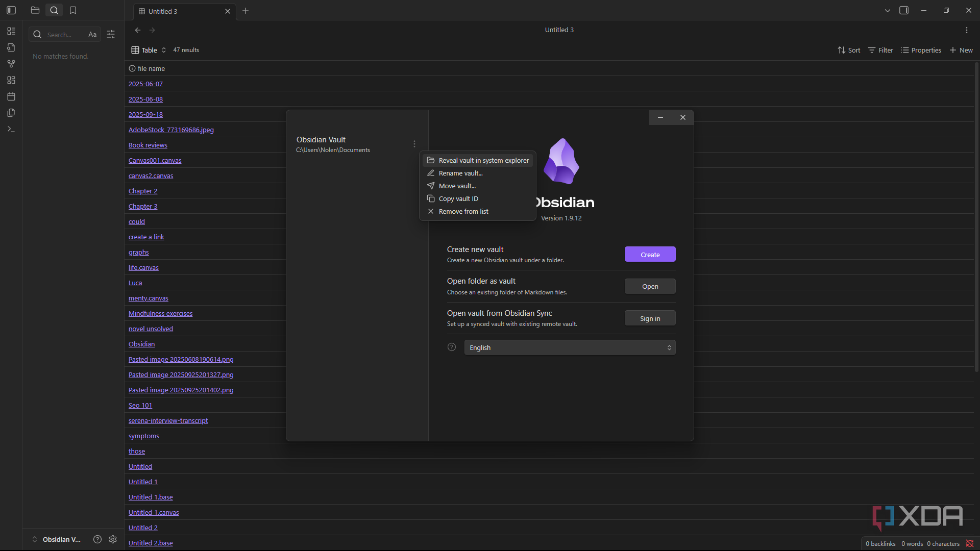
Task: Open the Sort toolbar option
Action: (849, 50)
